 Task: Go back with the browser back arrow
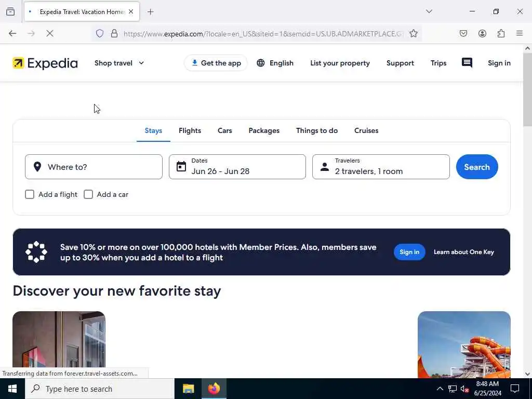(12, 33)
